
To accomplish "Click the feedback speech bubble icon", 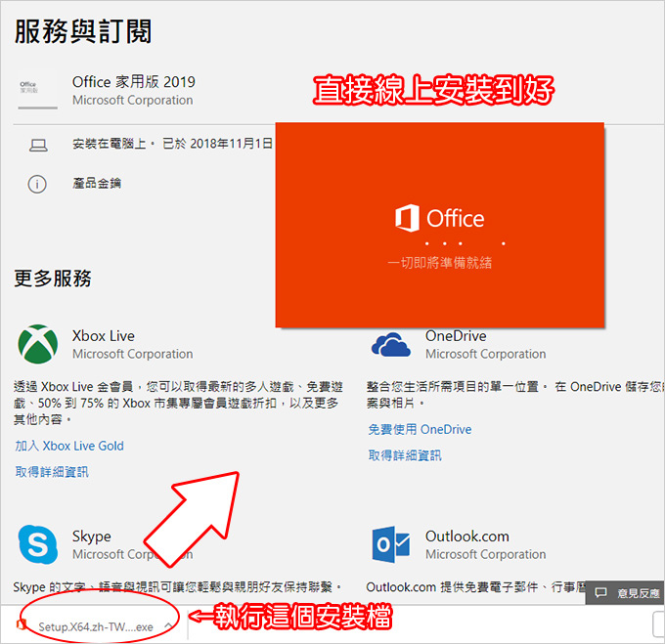I will coord(600,593).
